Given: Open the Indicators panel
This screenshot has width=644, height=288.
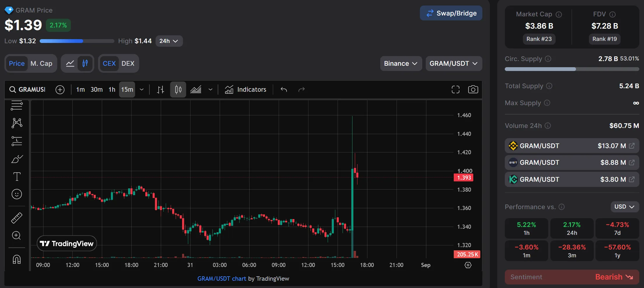Looking at the screenshot, I should (x=245, y=89).
